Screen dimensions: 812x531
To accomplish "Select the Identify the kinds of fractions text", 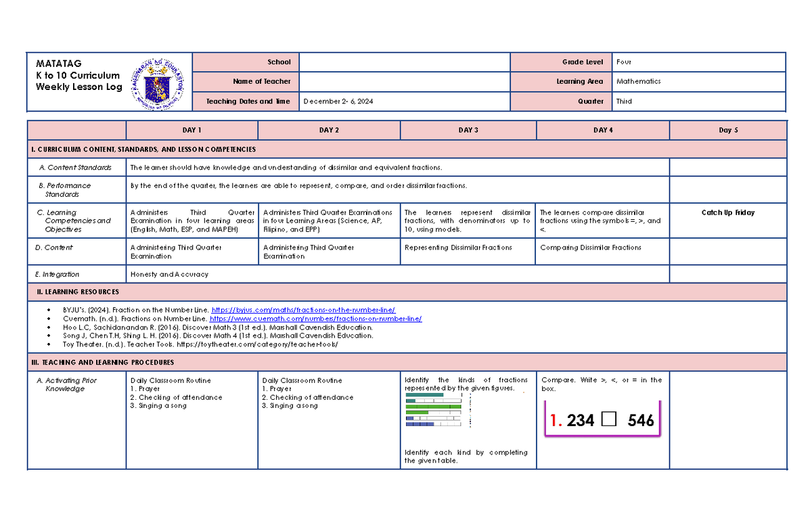I will click(x=466, y=384).
